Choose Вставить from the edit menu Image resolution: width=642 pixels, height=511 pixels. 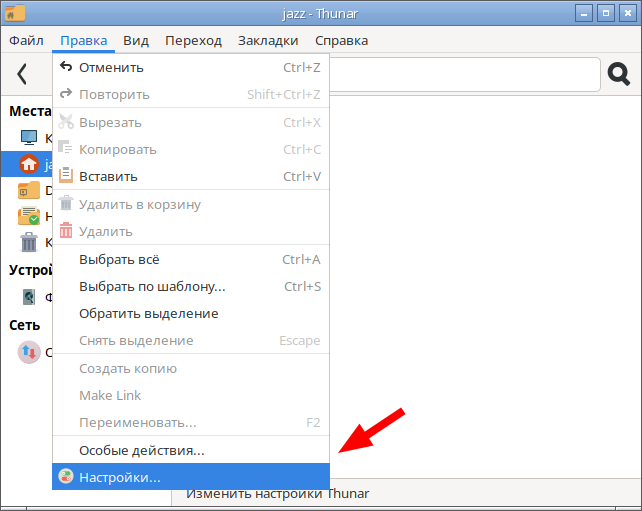(x=191, y=176)
